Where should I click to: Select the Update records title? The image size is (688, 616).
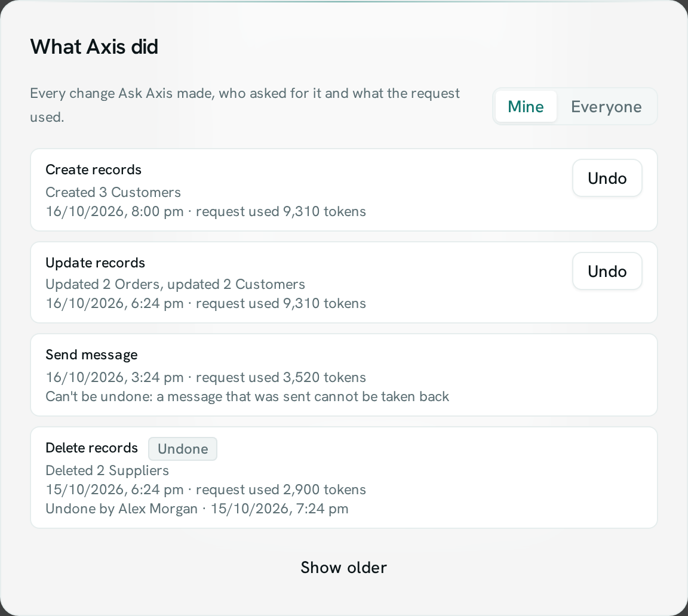coord(95,263)
